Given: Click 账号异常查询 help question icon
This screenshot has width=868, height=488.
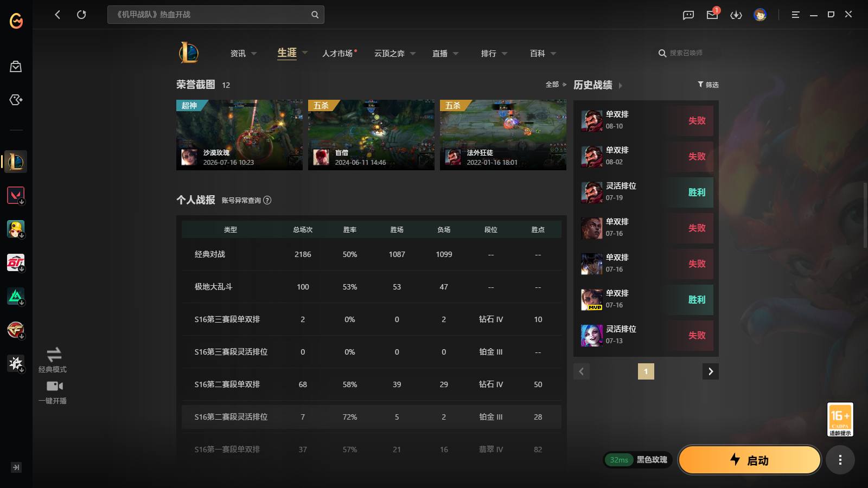Looking at the screenshot, I should (267, 200).
